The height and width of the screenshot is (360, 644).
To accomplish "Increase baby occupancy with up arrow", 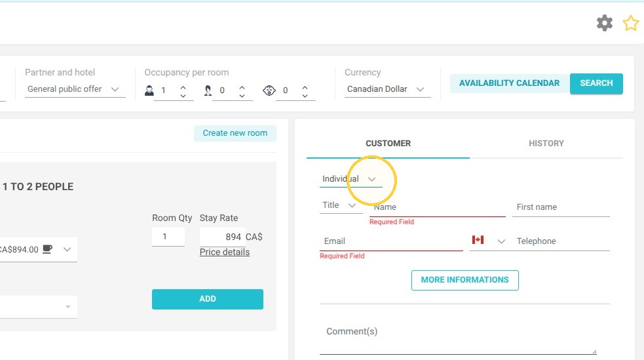I will (305, 87).
